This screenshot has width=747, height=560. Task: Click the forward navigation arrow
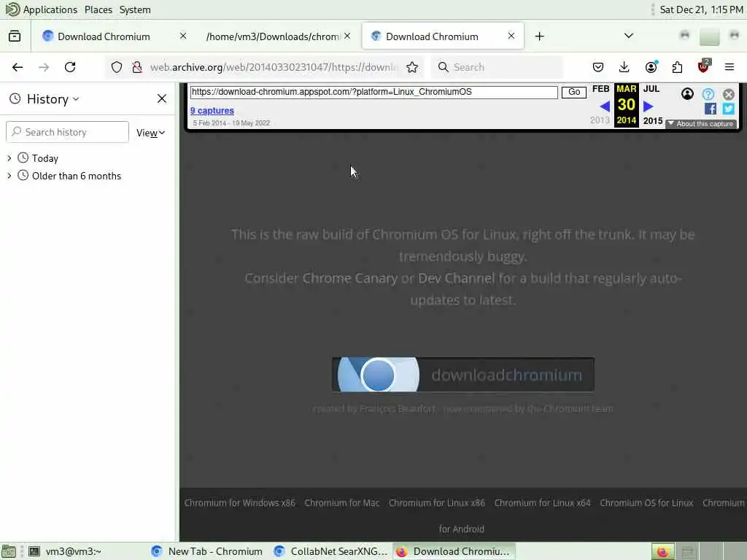pyautogui.click(x=44, y=67)
